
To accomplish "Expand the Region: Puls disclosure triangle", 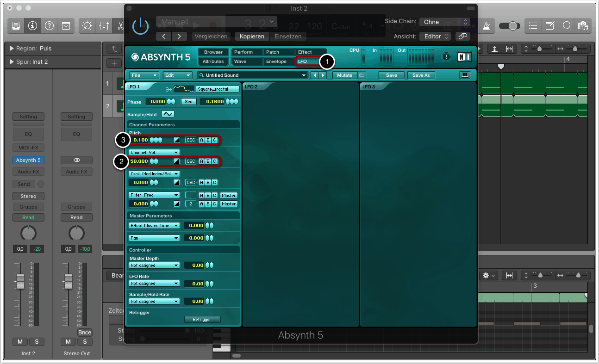I will (12, 49).
